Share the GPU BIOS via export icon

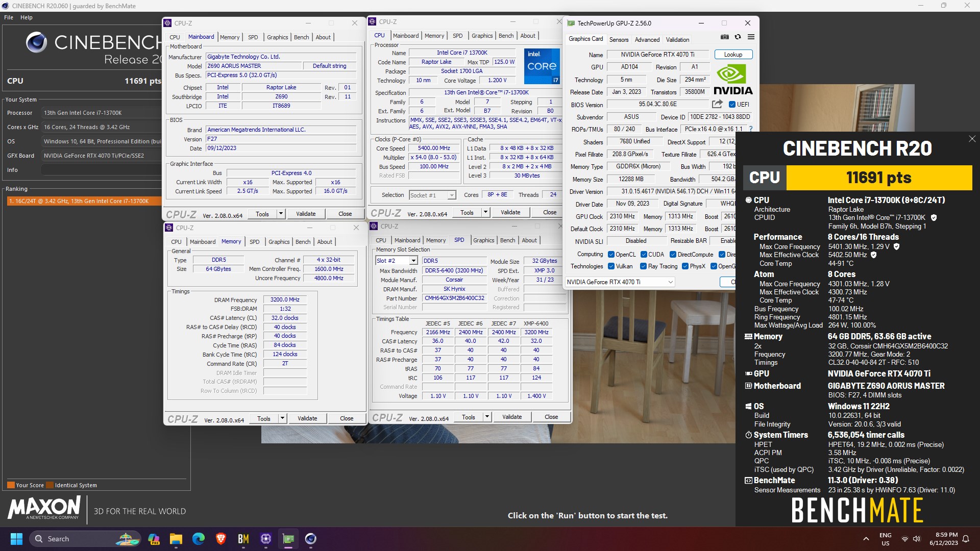click(x=717, y=104)
